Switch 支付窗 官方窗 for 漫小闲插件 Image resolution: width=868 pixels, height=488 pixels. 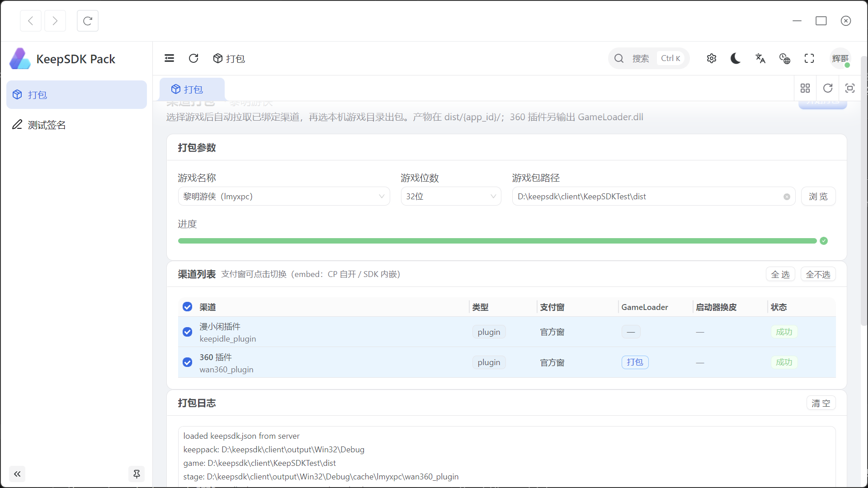click(x=552, y=332)
